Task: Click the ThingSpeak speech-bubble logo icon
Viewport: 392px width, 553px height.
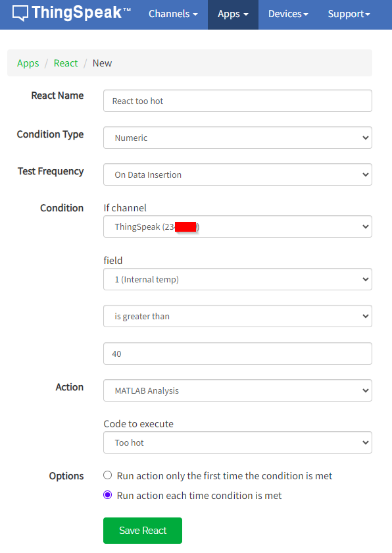Action: (x=20, y=13)
